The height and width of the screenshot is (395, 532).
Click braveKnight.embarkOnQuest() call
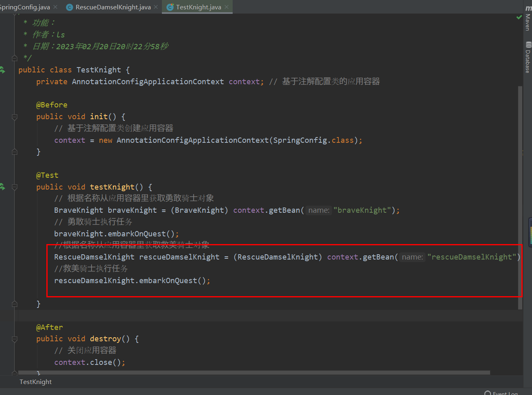point(116,234)
